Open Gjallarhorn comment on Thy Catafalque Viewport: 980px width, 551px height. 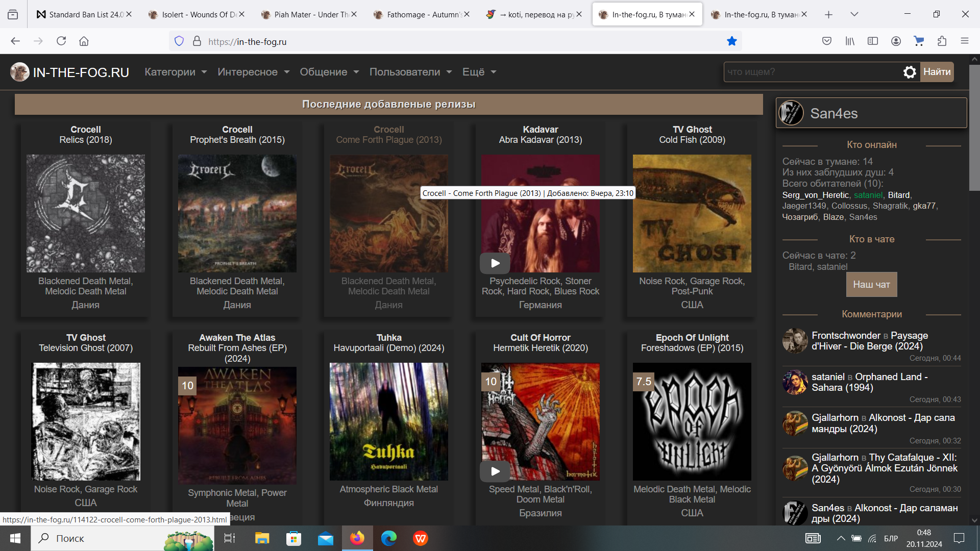click(885, 468)
